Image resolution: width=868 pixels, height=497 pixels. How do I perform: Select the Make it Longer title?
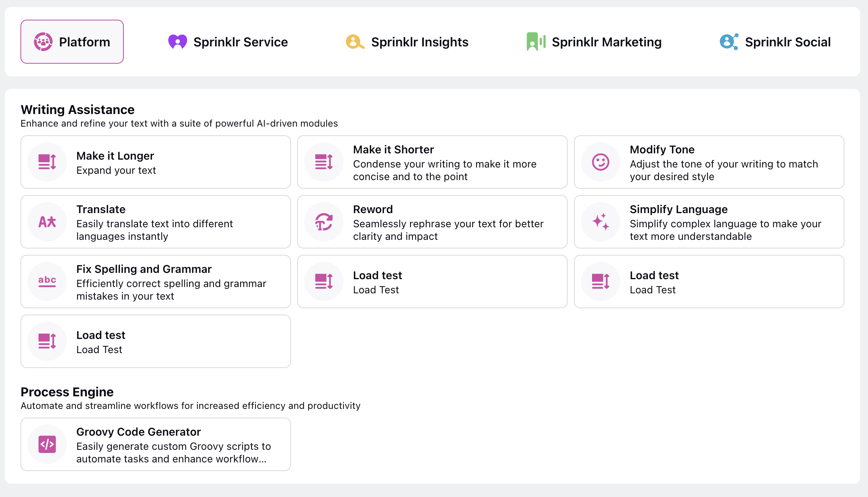coord(115,156)
